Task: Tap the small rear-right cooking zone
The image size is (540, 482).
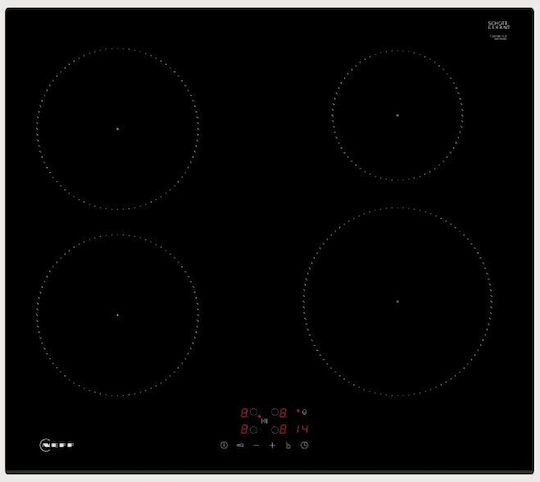Action: 397,115
